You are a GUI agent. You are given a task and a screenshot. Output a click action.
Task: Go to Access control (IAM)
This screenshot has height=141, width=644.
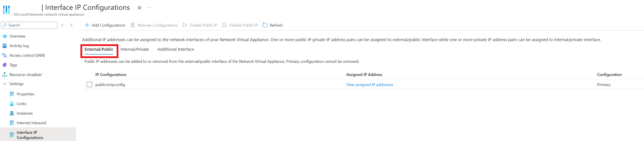(27, 55)
